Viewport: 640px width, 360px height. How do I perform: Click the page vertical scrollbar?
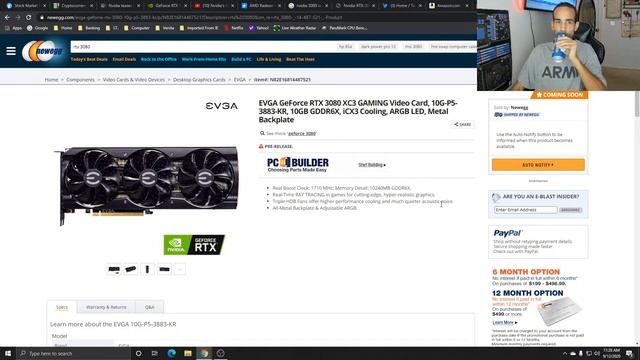click(x=637, y=104)
